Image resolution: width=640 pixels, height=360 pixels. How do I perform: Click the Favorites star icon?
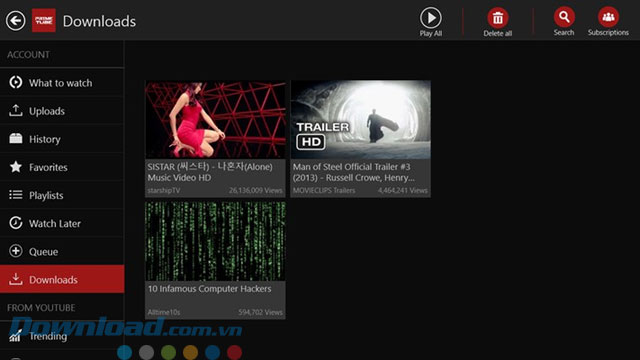[x=16, y=167]
